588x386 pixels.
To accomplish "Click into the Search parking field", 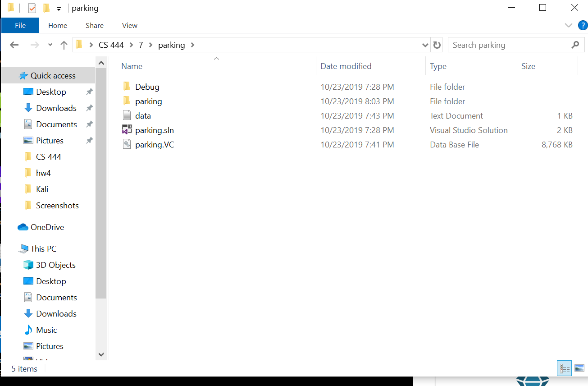I will point(509,45).
